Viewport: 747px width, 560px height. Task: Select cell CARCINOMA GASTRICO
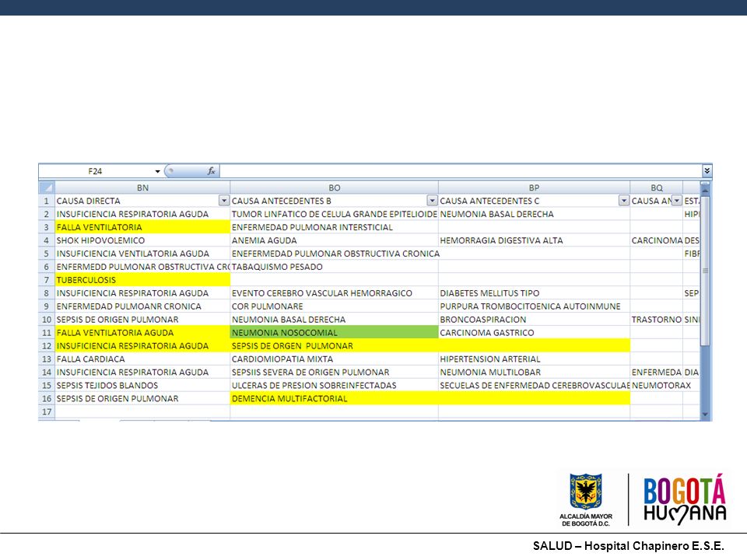coord(534,332)
